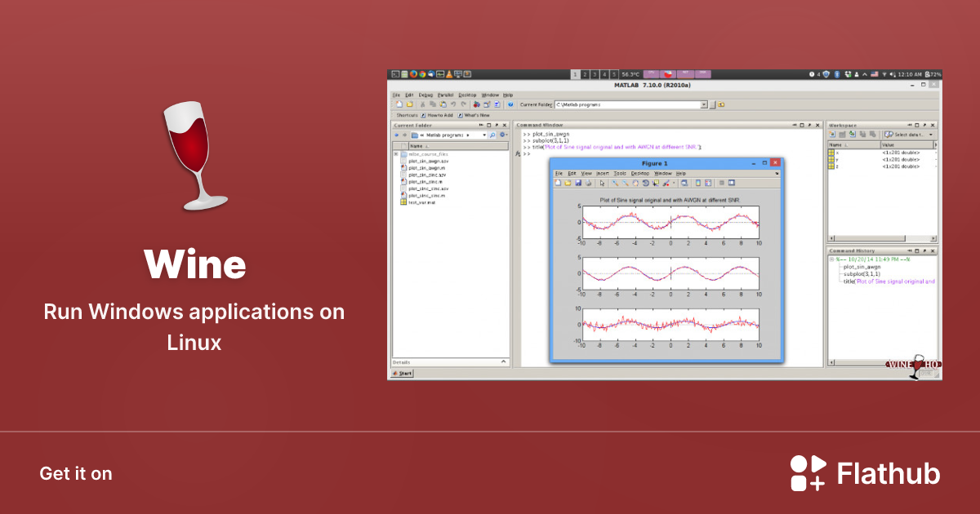Open the Insert menu in Figure 1

(x=602, y=173)
